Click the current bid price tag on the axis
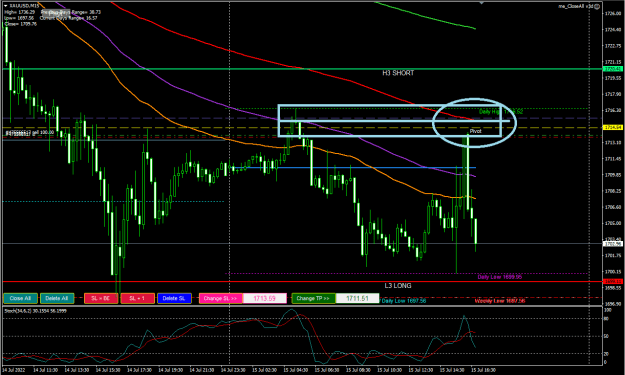 click(x=613, y=243)
